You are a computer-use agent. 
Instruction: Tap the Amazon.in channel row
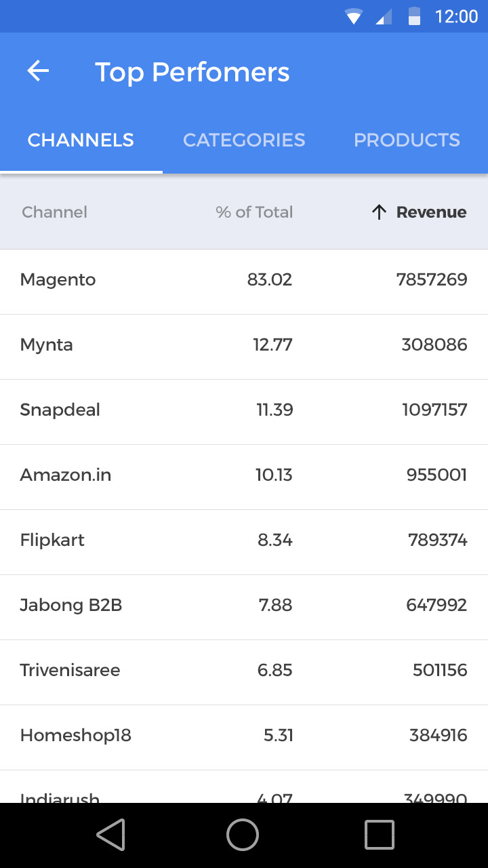click(x=244, y=475)
